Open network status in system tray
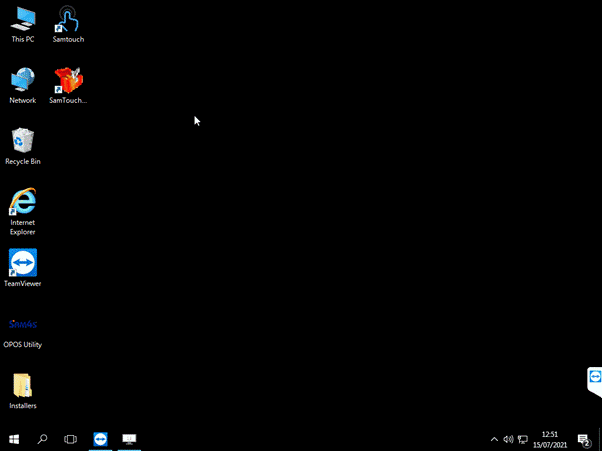The height and width of the screenshot is (451, 602). (522, 439)
